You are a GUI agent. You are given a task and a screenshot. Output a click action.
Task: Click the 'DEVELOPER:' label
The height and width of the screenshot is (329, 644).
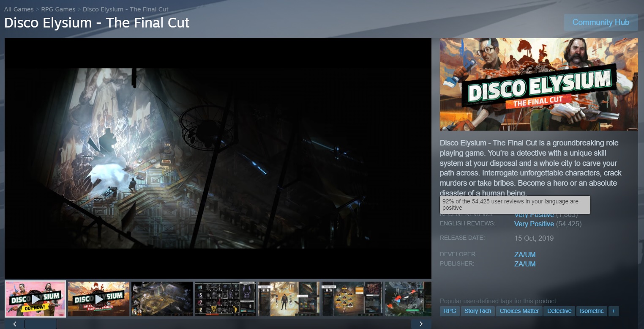(458, 255)
